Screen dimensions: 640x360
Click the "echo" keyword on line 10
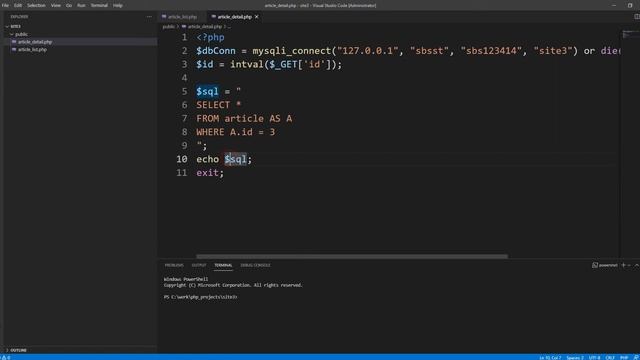(207, 159)
